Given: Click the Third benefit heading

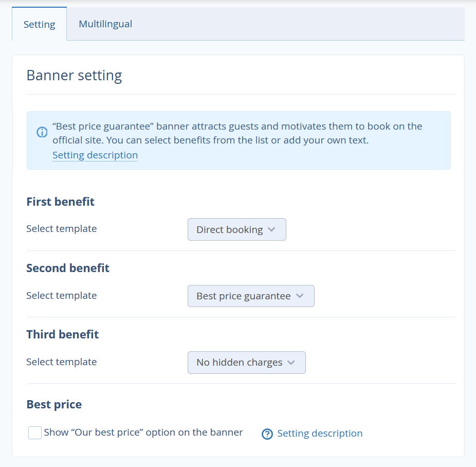Looking at the screenshot, I should coord(63,334).
